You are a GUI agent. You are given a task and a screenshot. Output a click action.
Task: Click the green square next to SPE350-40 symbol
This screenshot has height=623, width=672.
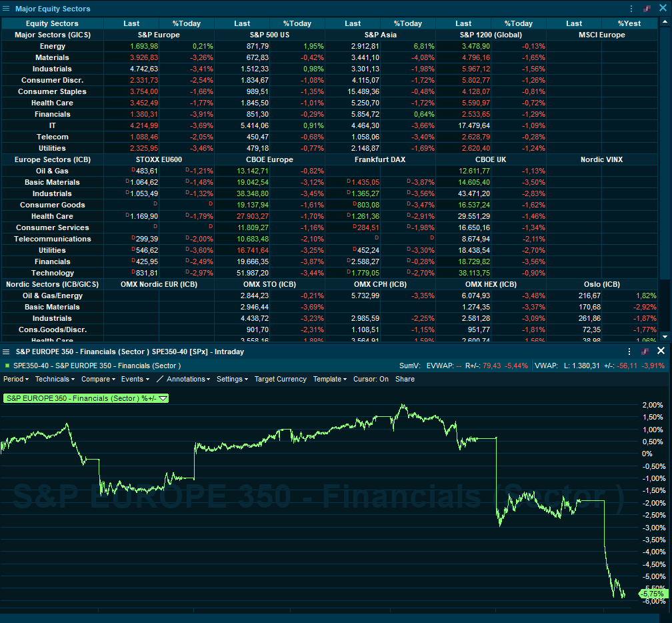(7, 366)
